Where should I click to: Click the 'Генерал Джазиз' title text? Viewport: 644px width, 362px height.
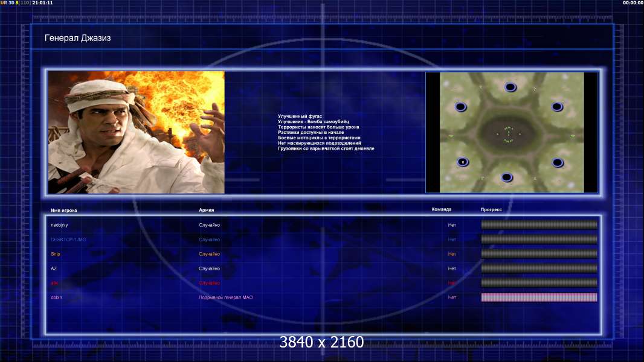click(78, 38)
